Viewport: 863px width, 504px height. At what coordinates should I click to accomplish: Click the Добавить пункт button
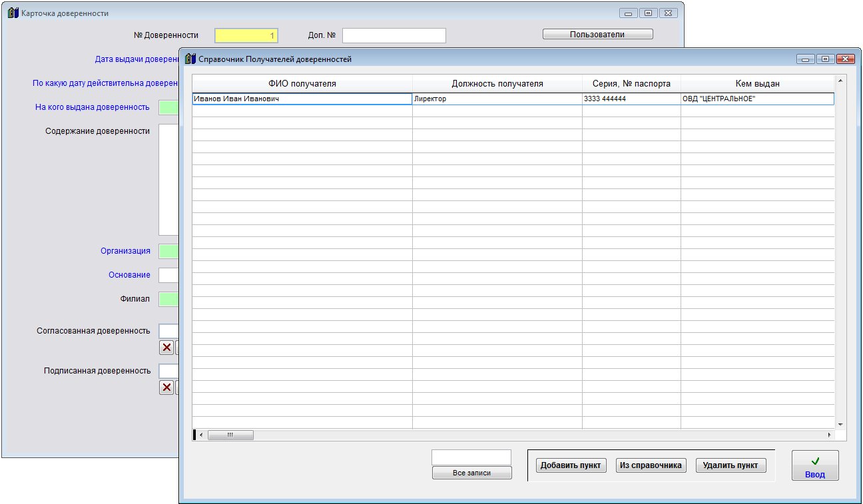click(x=571, y=465)
